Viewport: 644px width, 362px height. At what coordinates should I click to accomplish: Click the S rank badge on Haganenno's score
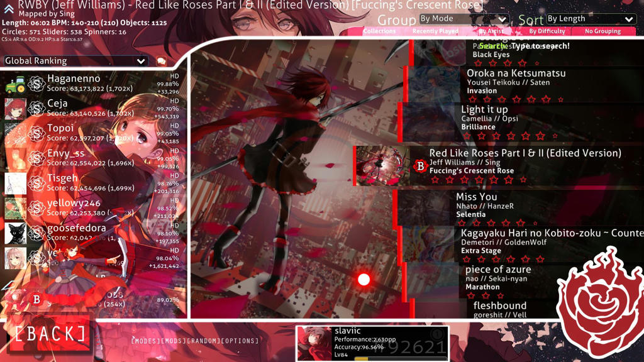point(36,84)
